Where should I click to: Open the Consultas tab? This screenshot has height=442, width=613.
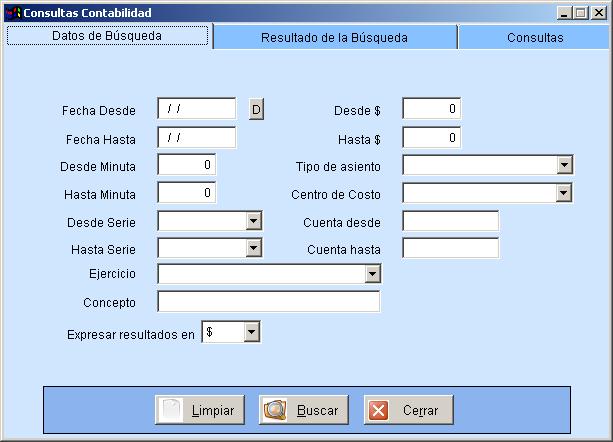point(534,37)
